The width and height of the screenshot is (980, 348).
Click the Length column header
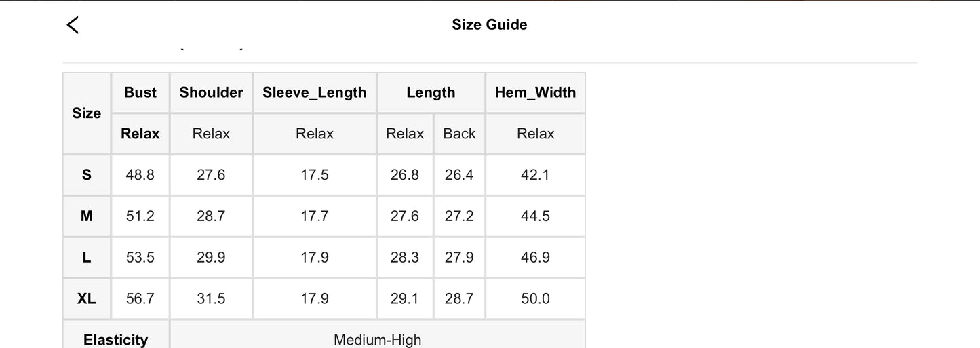click(x=431, y=93)
